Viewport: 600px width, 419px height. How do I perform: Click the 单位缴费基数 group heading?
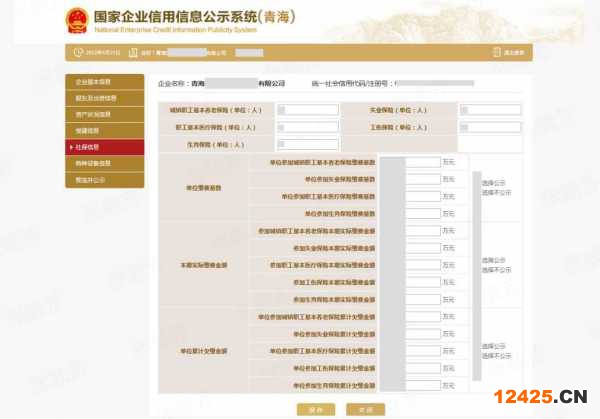tap(204, 188)
